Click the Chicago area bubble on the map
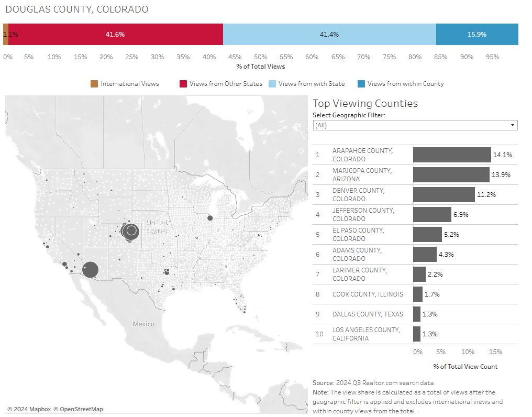The image size is (532, 417). coord(210,218)
